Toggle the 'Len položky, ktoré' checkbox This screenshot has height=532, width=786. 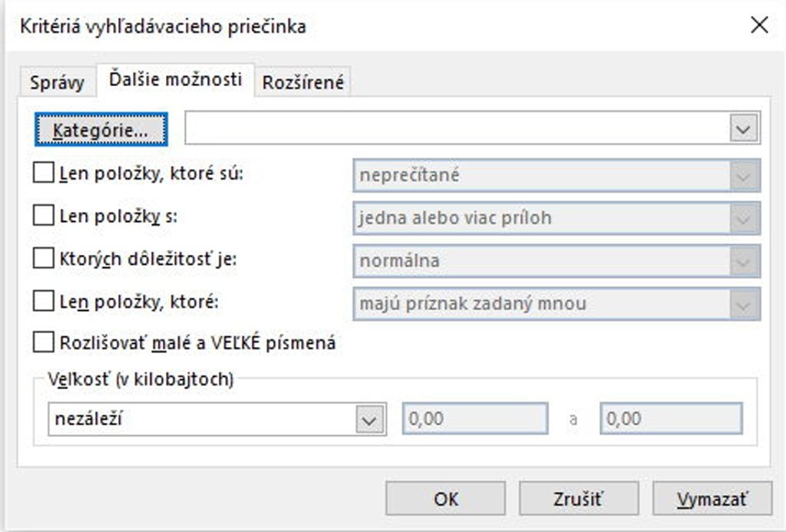pyautogui.click(x=43, y=302)
